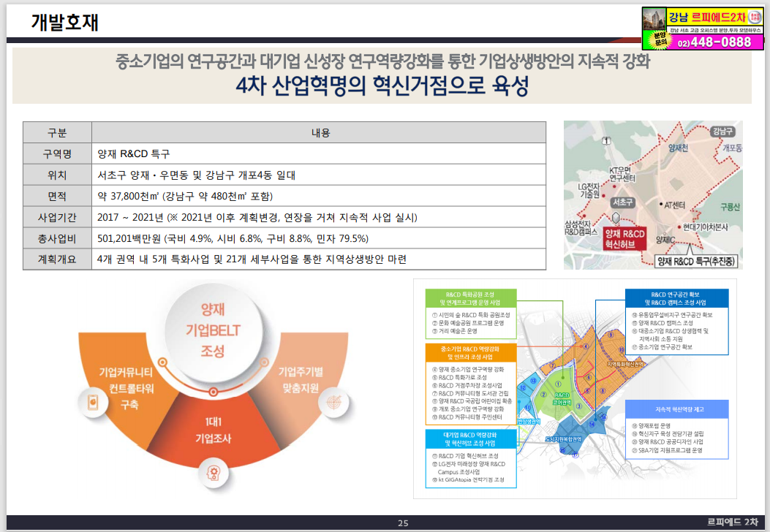The image size is (770, 532).
Task: Click the 내용 table header cell
Action: pos(320,132)
